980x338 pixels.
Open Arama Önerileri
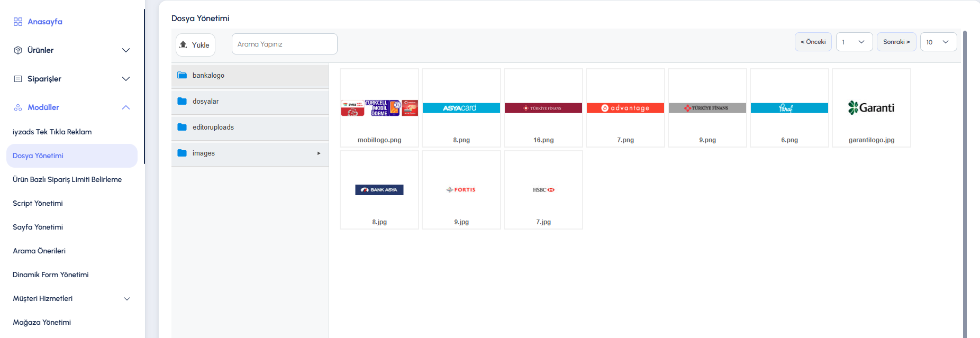(39, 251)
